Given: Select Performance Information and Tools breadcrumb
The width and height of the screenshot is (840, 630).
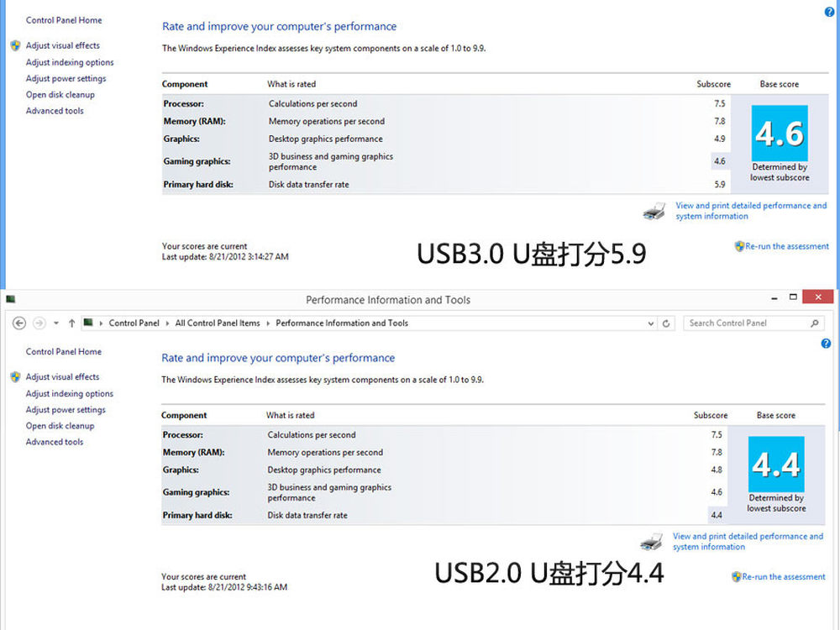Looking at the screenshot, I should [342, 323].
